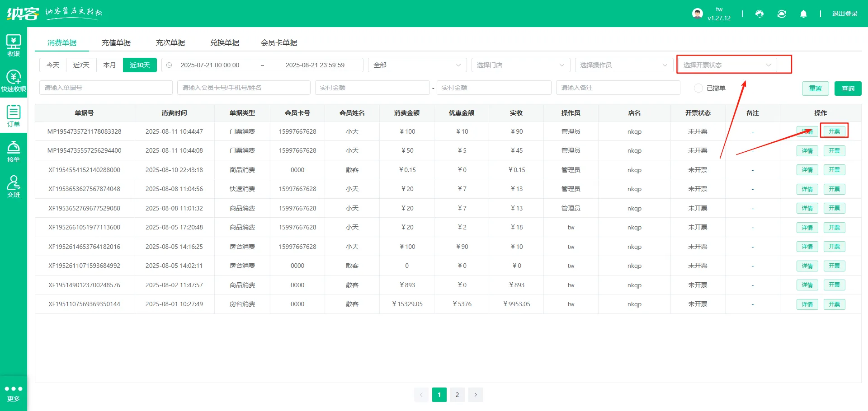Open the 收银 cashier module in sidebar

pos(14,45)
